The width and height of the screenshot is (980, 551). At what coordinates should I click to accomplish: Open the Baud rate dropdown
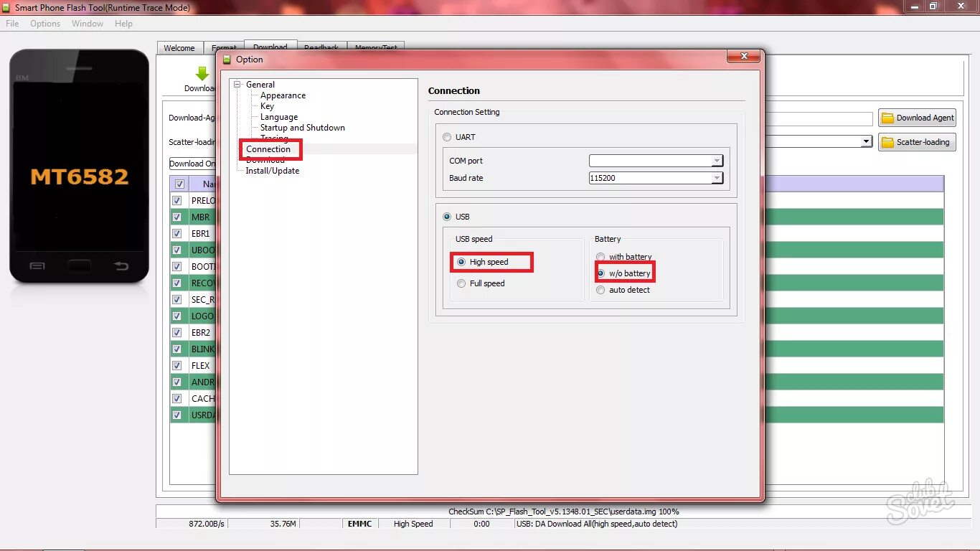(717, 178)
